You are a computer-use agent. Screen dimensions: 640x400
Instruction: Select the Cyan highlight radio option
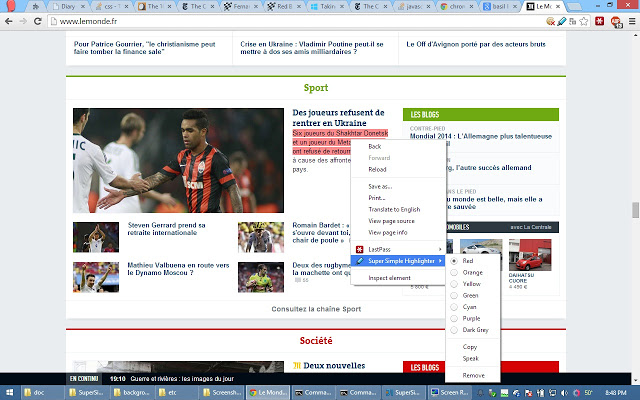coord(454,307)
